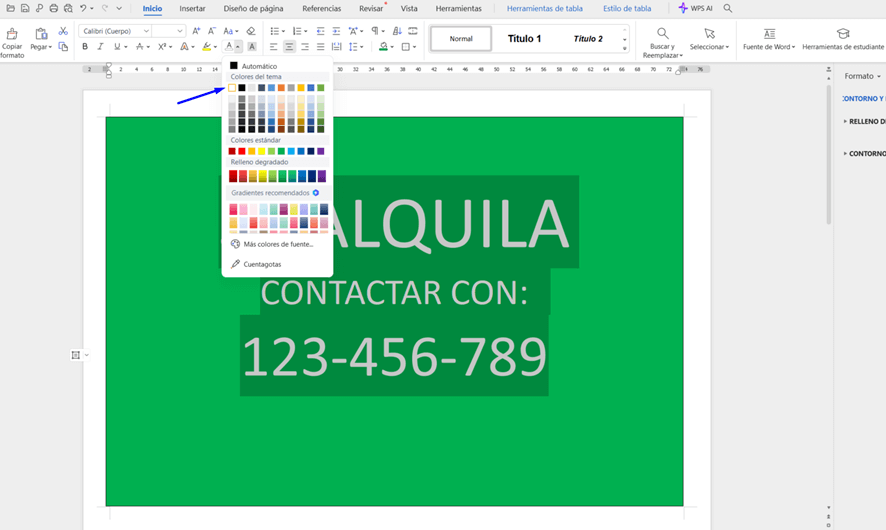
Task: Pick the red standard color swatch
Action: pos(242,151)
